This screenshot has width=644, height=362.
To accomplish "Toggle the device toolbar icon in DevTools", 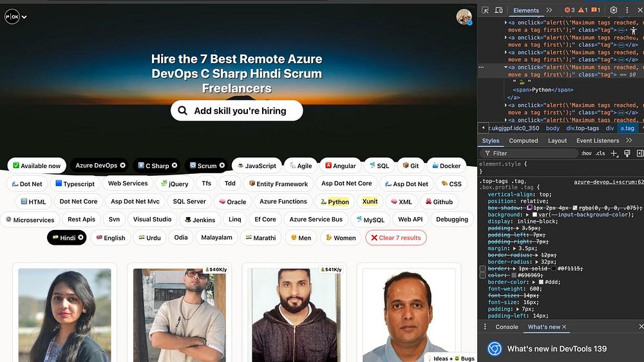I will point(498,10).
